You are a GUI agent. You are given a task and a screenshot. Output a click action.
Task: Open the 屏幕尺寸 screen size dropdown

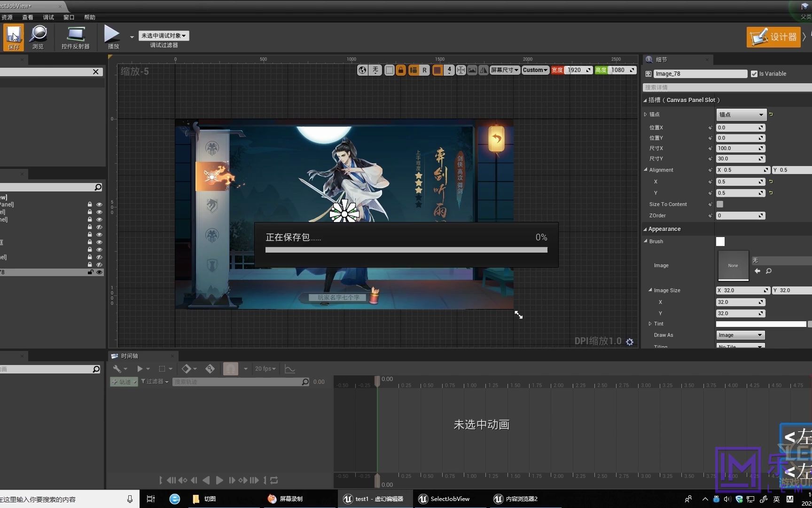pos(505,70)
